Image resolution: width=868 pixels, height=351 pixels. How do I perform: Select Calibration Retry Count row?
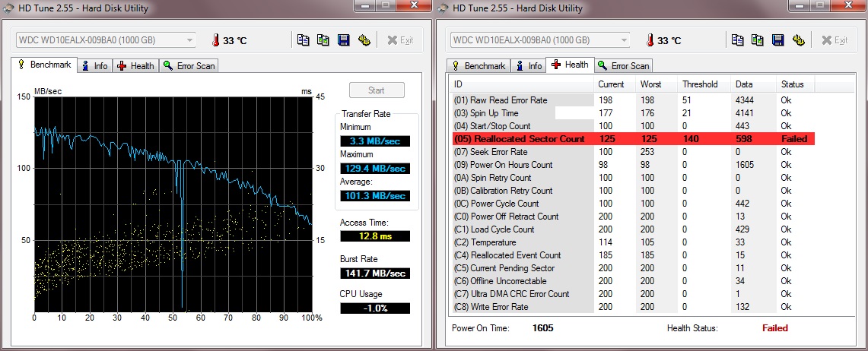[x=633, y=190]
